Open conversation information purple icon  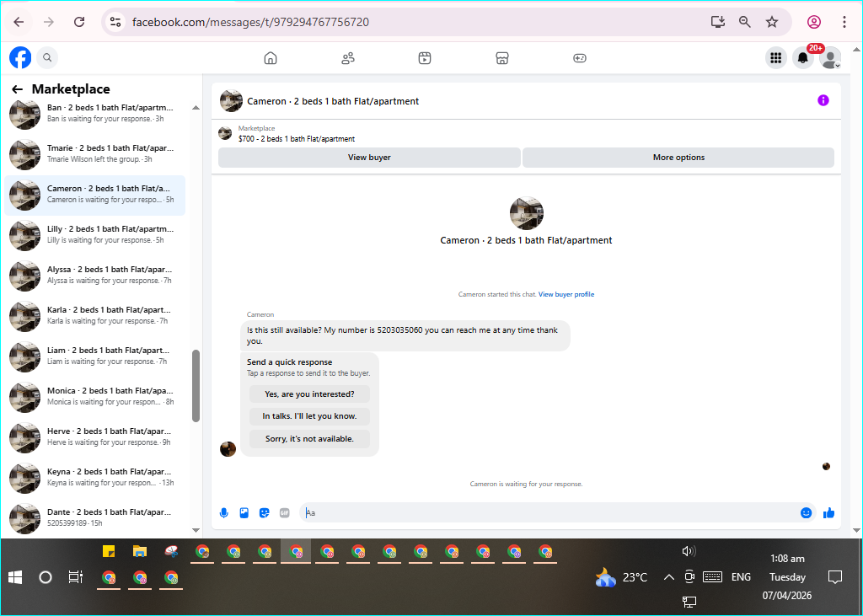click(823, 100)
